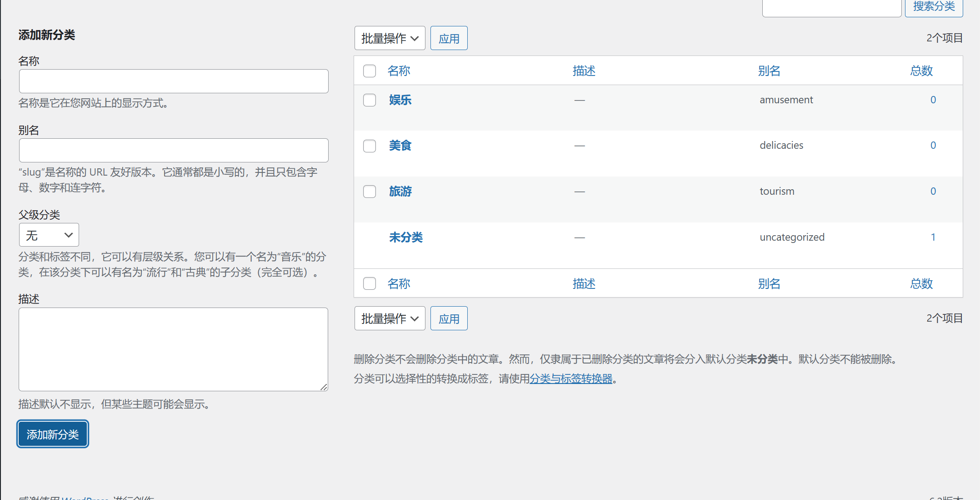980x500 pixels.
Task: Click the 搜索分类 button
Action: 934,7
